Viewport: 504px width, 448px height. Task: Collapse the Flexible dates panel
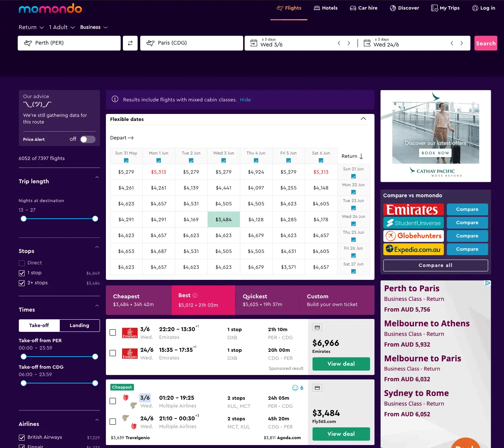pyautogui.click(x=363, y=119)
